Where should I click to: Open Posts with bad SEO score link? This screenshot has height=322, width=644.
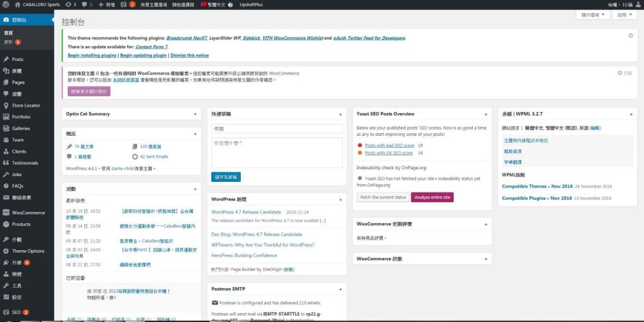click(x=389, y=145)
